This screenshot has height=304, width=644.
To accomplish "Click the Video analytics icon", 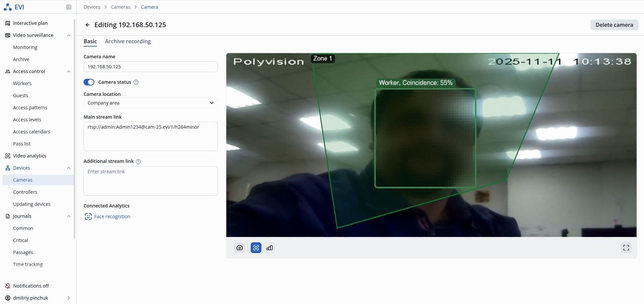I will [x=8, y=156].
